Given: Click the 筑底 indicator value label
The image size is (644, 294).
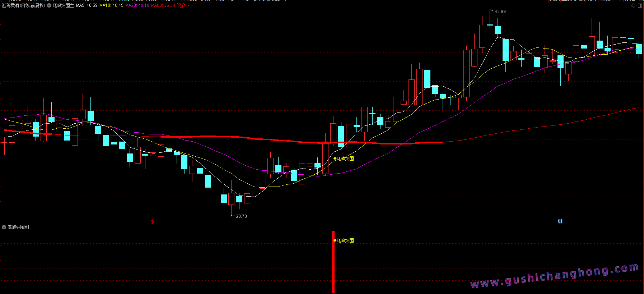Looking at the screenshot, I should 183,6.
